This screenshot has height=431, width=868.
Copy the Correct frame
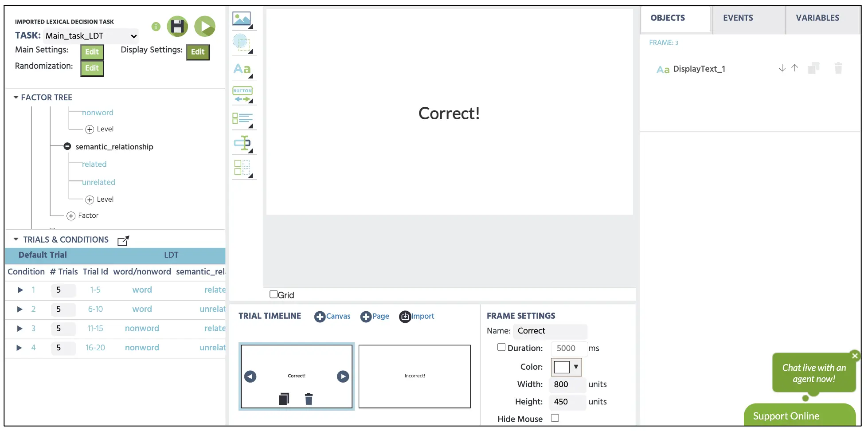(284, 399)
